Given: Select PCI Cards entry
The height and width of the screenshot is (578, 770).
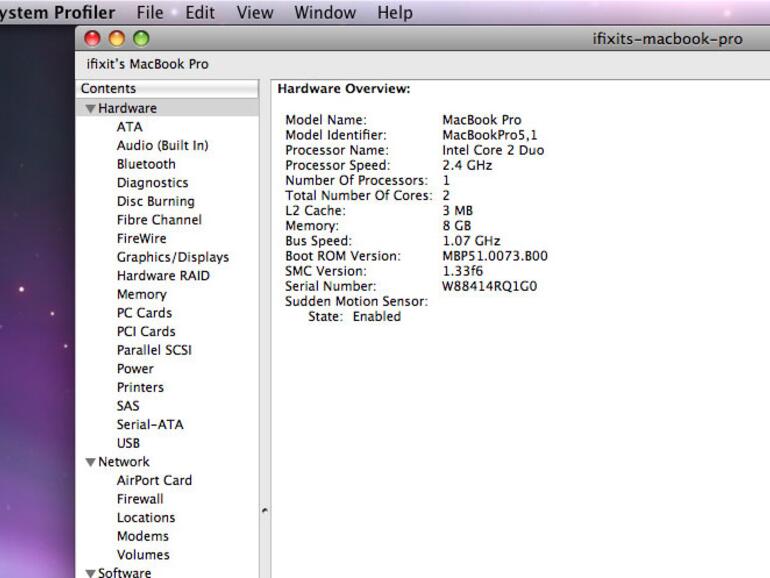Looking at the screenshot, I should click(146, 332).
